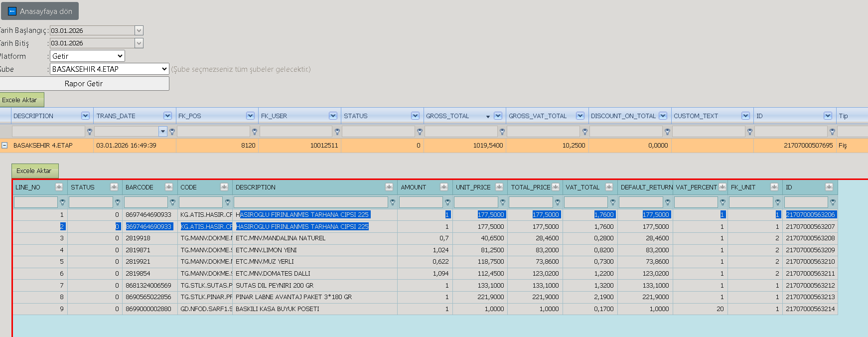Click the funnel icon beside the CODE filter box
The height and width of the screenshot is (337, 868).
coord(228,202)
